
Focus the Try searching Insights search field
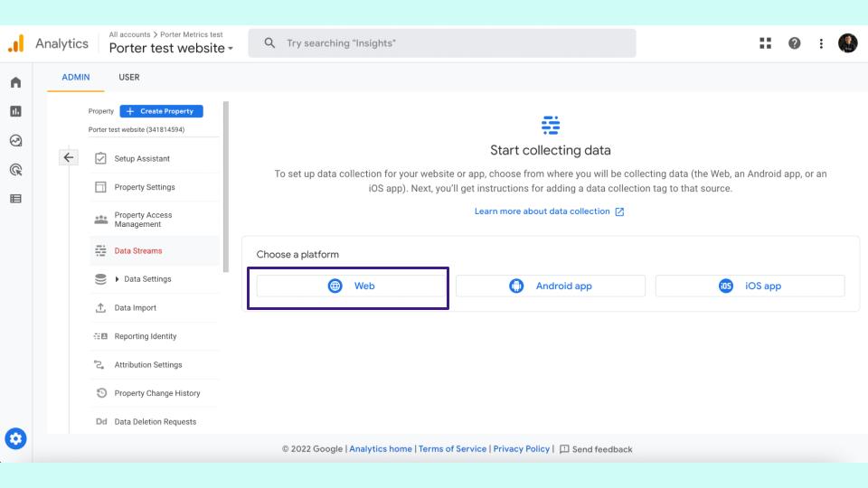[442, 43]
